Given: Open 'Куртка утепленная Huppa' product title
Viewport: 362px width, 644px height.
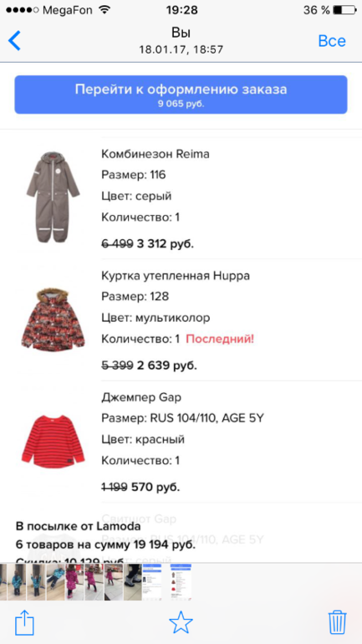Looking at the screenshot, I should pyautogui.click(x=176, y=276).
